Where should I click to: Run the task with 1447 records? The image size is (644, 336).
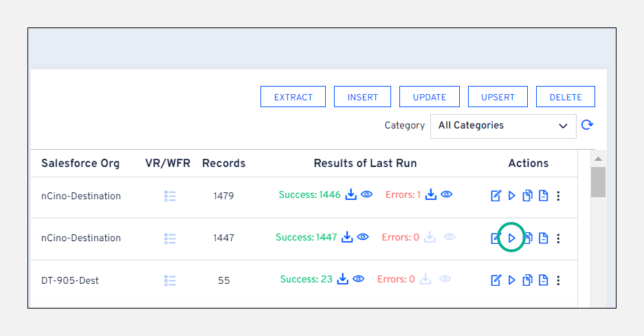coord(511,238)
